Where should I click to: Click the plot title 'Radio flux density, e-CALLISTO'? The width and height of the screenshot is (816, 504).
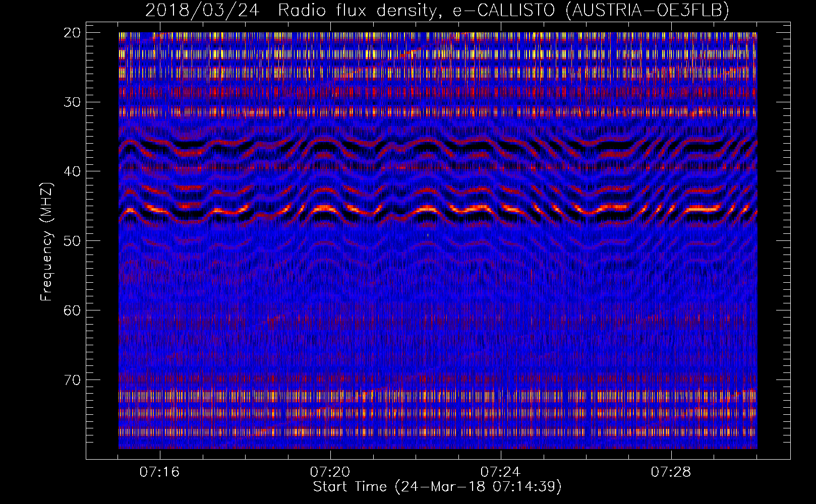click(x=416, y=10)
